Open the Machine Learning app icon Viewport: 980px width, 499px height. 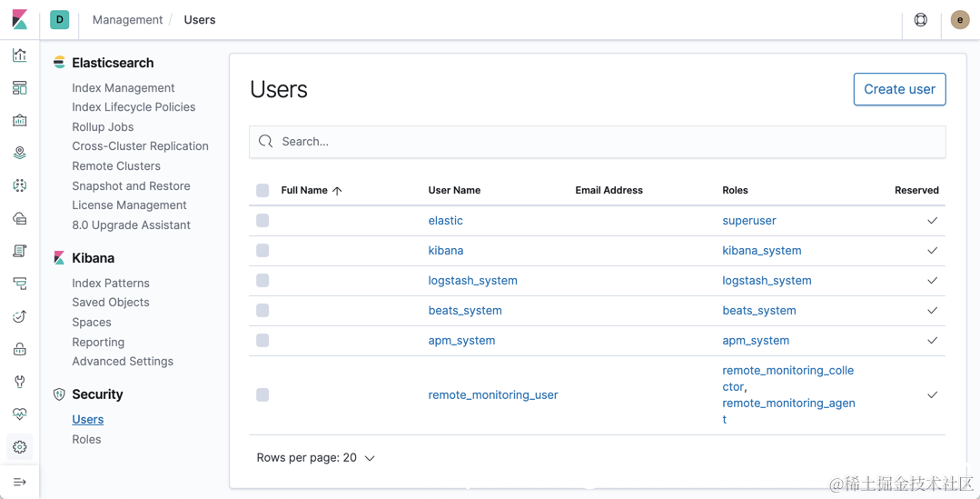point(20,185)
